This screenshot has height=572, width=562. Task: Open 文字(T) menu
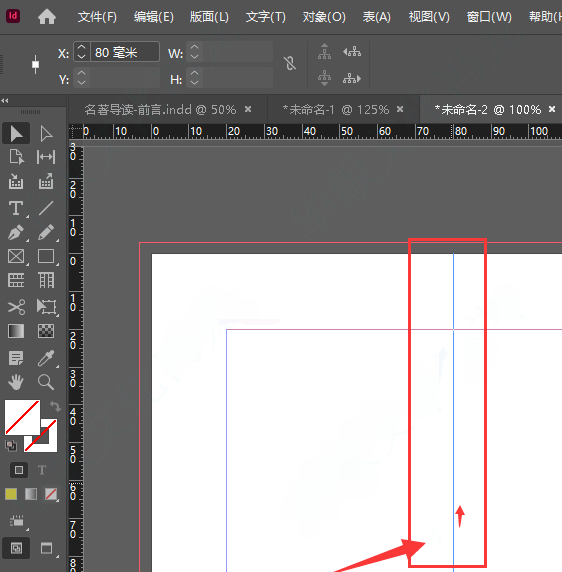point(266,17)
